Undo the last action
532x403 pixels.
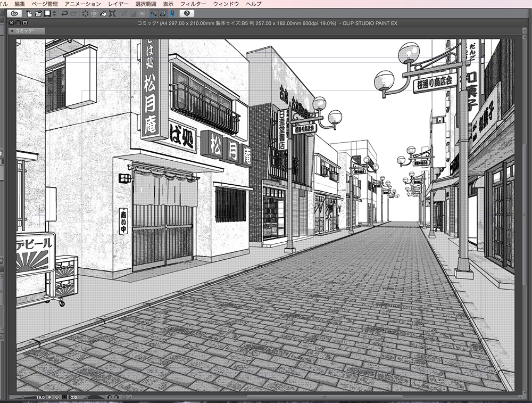(64, 15)
